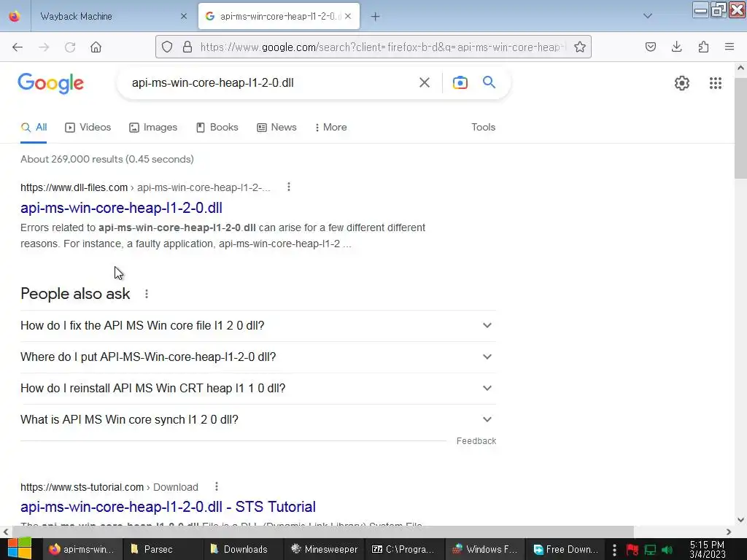
Task: Open Free Download taskbar item
Action: point(566,549)
